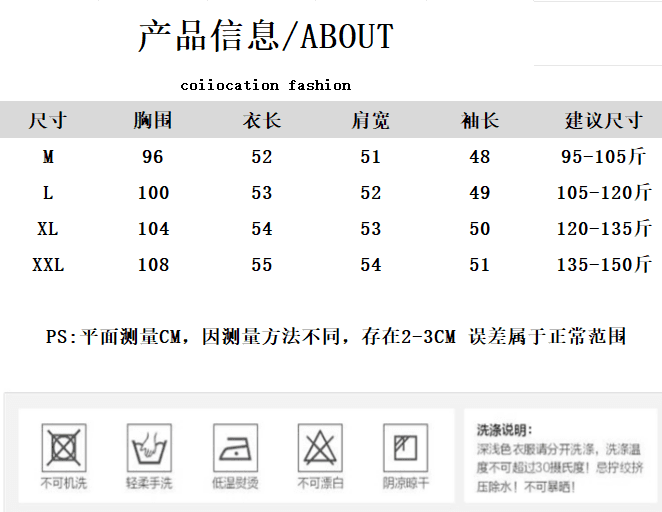Click bust value 100 for size L

(154, 193)
